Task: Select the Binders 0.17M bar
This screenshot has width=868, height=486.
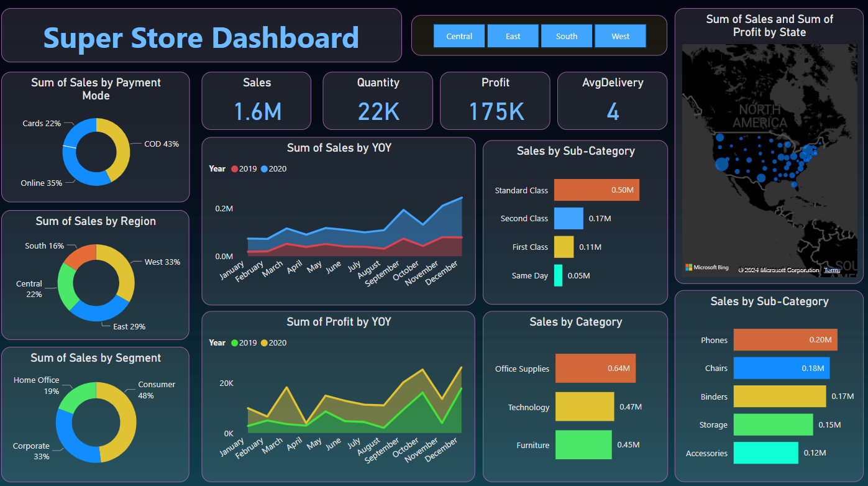Action: point(780,397)
